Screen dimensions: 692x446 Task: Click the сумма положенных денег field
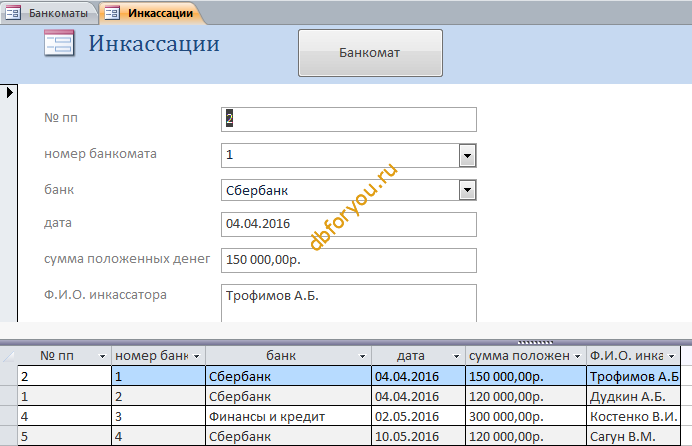click(x=349, y=260)
